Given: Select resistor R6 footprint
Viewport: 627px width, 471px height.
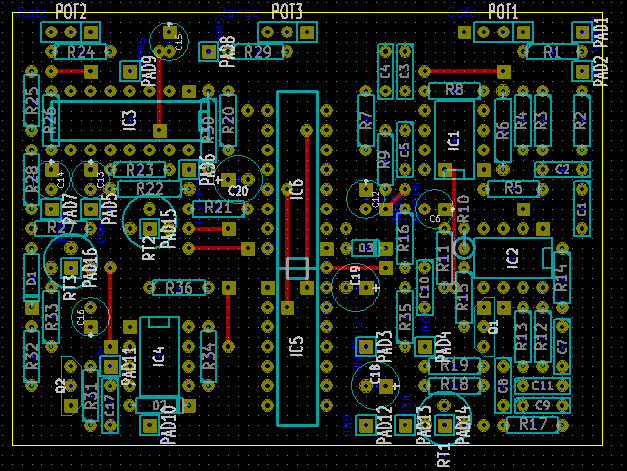Looking at the screenshot, I should [x=503, y=130].
